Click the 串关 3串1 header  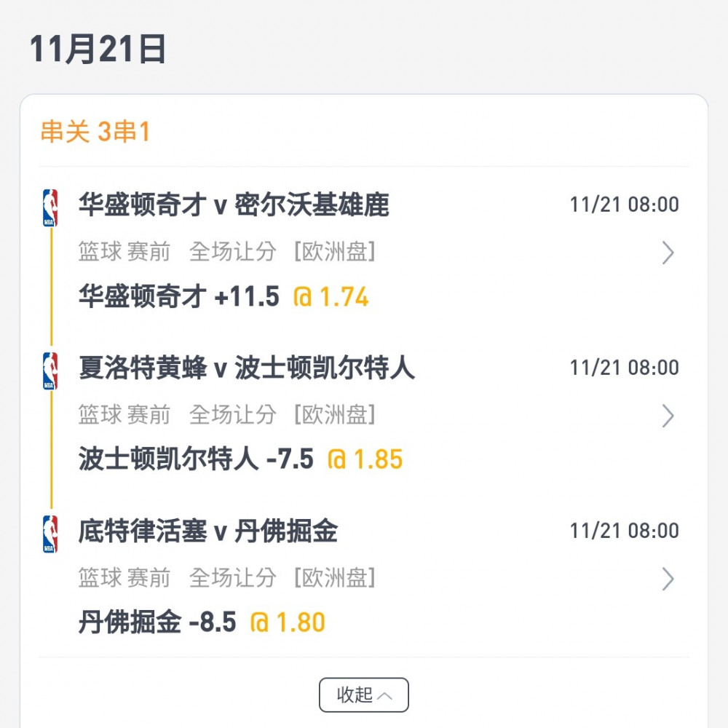(95, 131)
